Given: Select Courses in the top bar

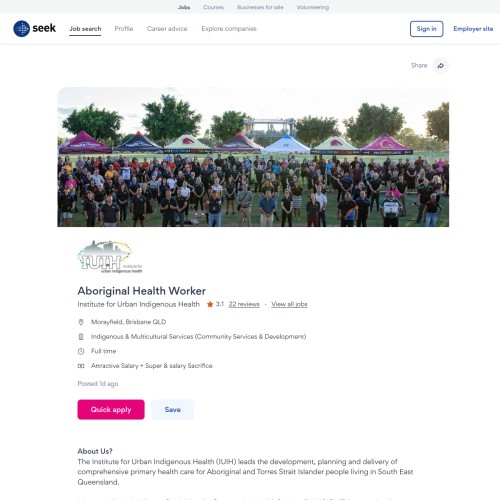Looking at the screenshot, I should pyautogui.click(x=214, y=7).
